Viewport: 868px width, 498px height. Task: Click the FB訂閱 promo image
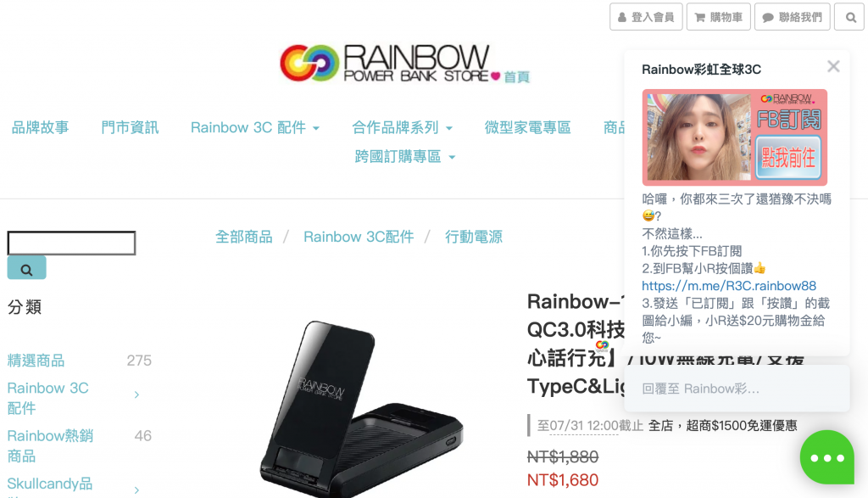pos(735,137)
